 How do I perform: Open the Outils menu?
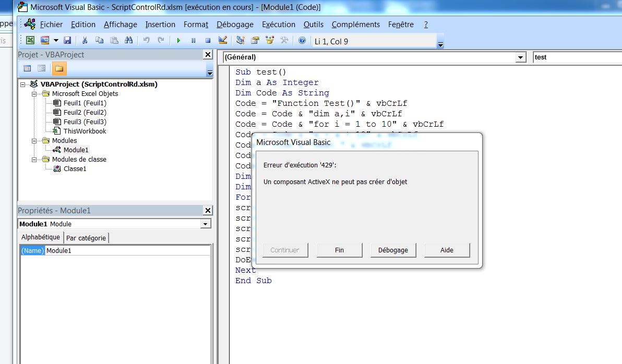tap(314, 25)
